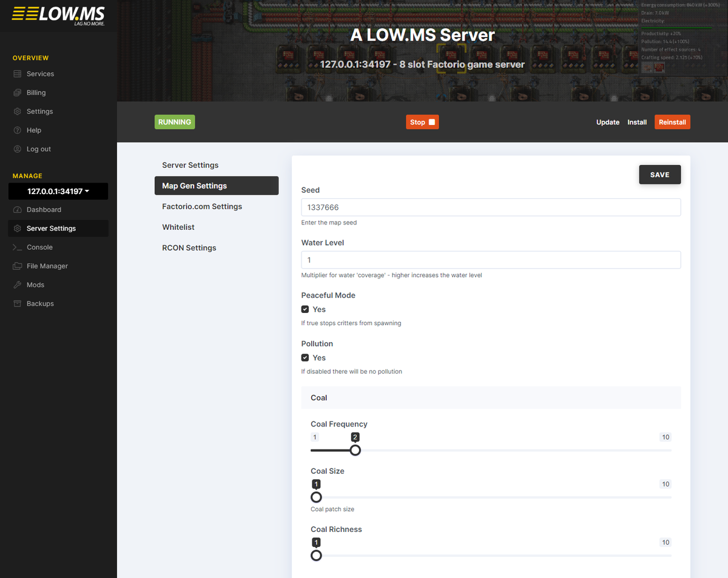Stop the running server
The image size is (728, 578).
point(422,122)
